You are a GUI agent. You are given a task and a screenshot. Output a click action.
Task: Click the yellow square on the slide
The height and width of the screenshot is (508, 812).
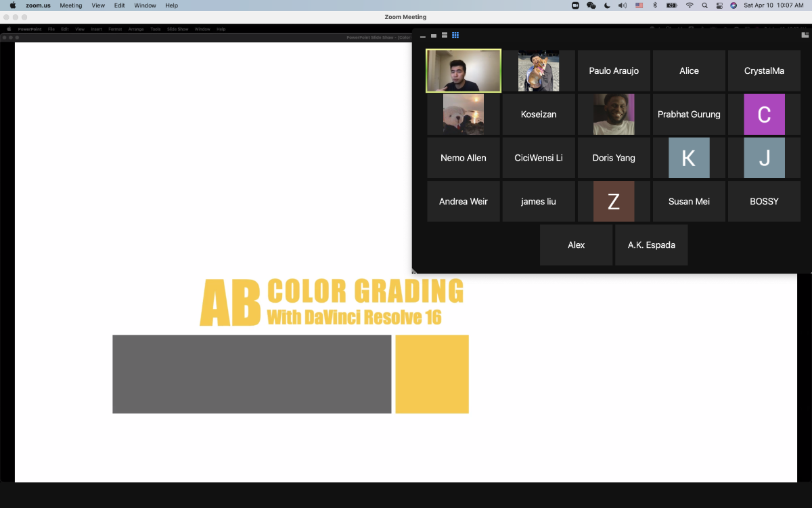432,374
